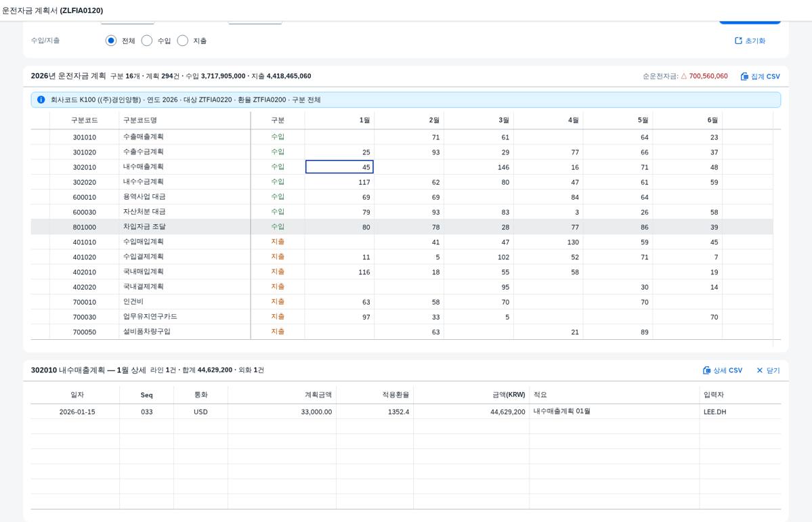Click USD currency cell

coord(200,412)
